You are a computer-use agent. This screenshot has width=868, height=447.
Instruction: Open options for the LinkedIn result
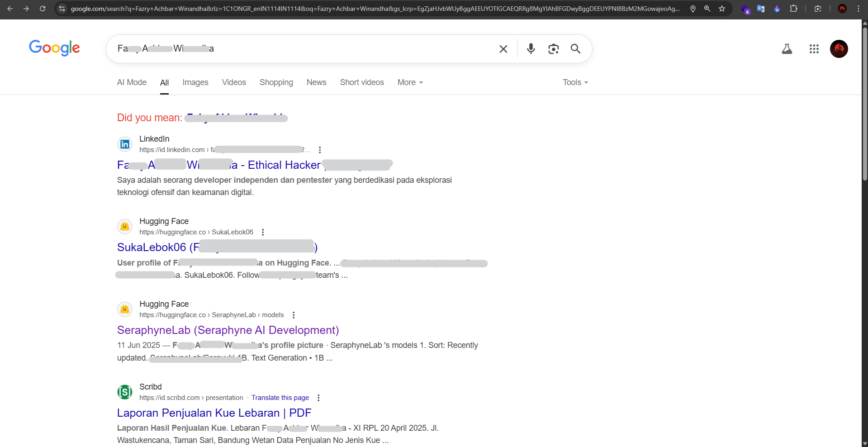(x=320, y=150)
